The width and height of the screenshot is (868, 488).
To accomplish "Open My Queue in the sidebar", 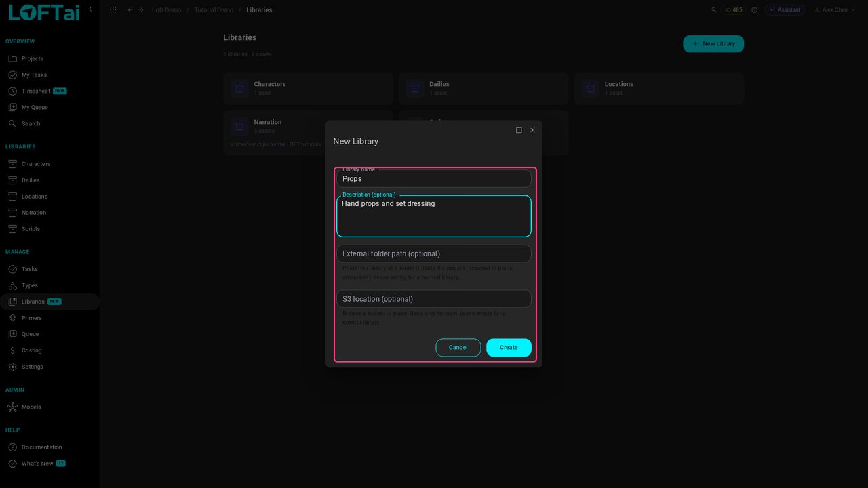I will point(50,108).
